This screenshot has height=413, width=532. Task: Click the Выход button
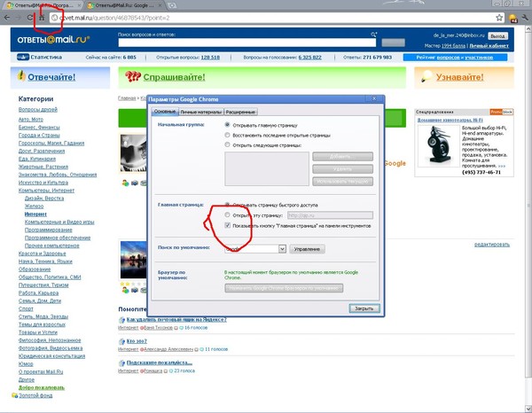click(498, 35)
